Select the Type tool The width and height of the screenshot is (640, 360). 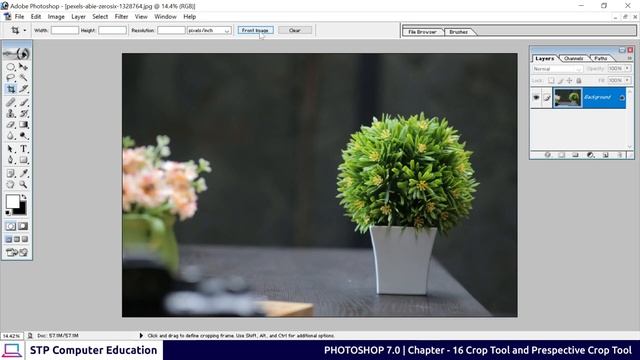[x=23, y=149]
